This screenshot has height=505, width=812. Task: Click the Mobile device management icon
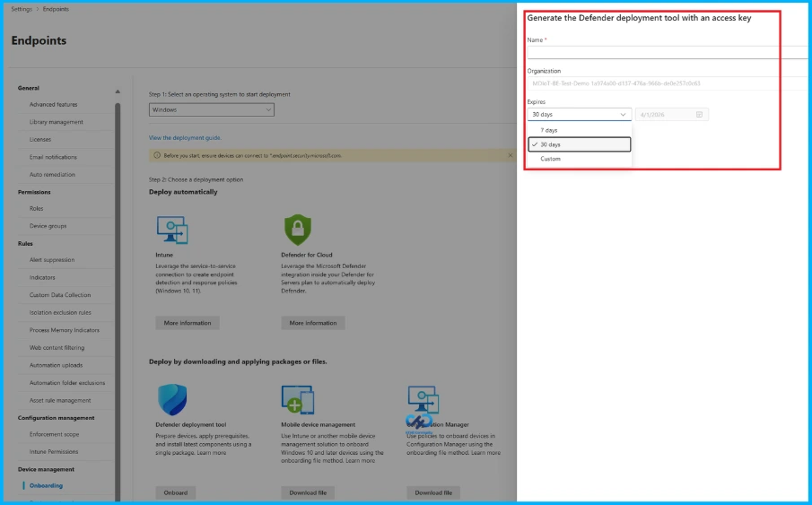click(x=298, y=400)
